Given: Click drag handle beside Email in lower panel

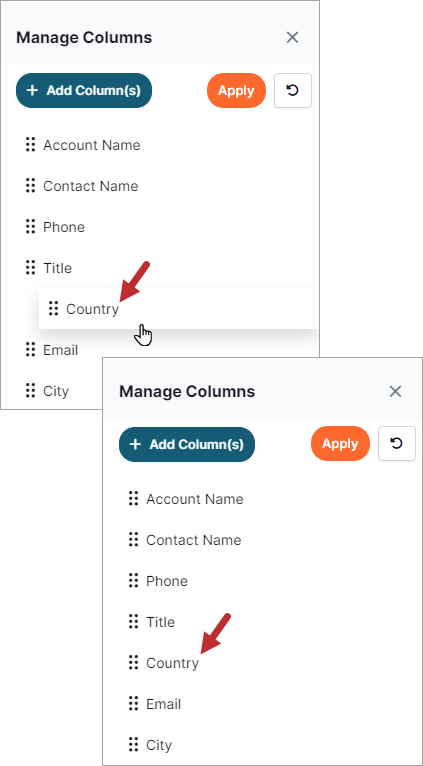Looking at the screenshot, I should click(x=133, y=703).
